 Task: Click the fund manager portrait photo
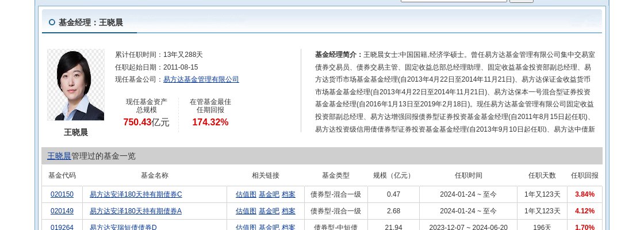tap(75, 85)
